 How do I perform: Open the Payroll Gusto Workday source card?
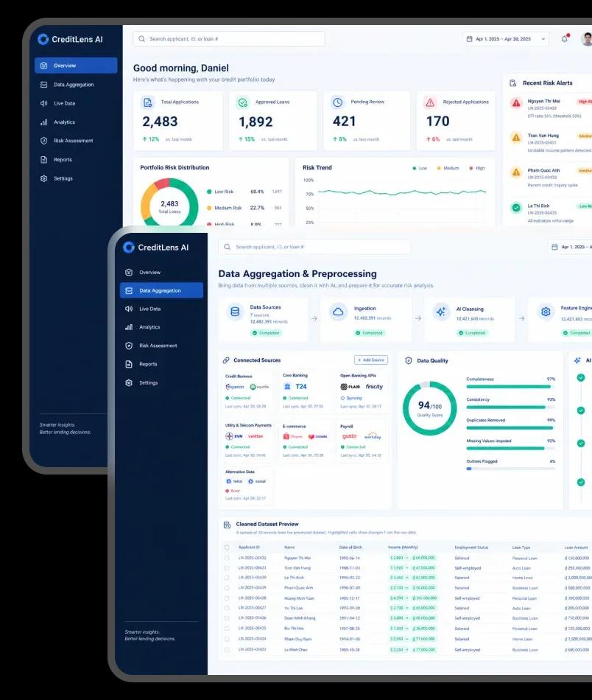(x=362, y=441)
